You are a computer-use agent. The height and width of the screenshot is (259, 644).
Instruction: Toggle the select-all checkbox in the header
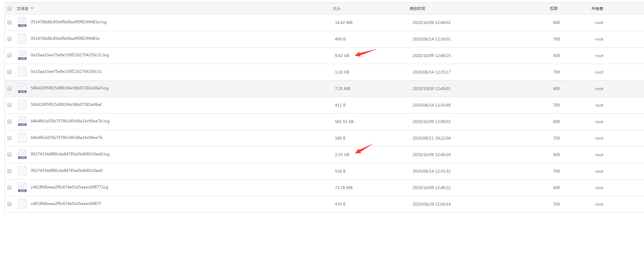pos(9,9)
